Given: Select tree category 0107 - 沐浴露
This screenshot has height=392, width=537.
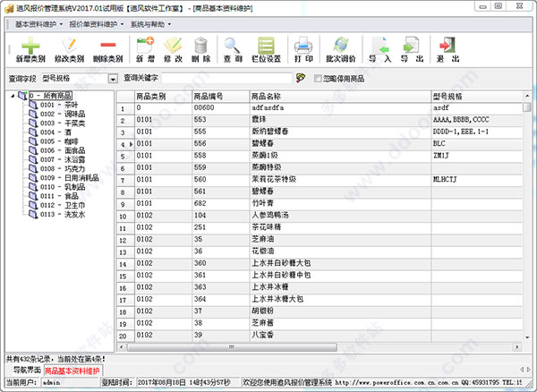Looking at the screenshot, I should 63,159.
